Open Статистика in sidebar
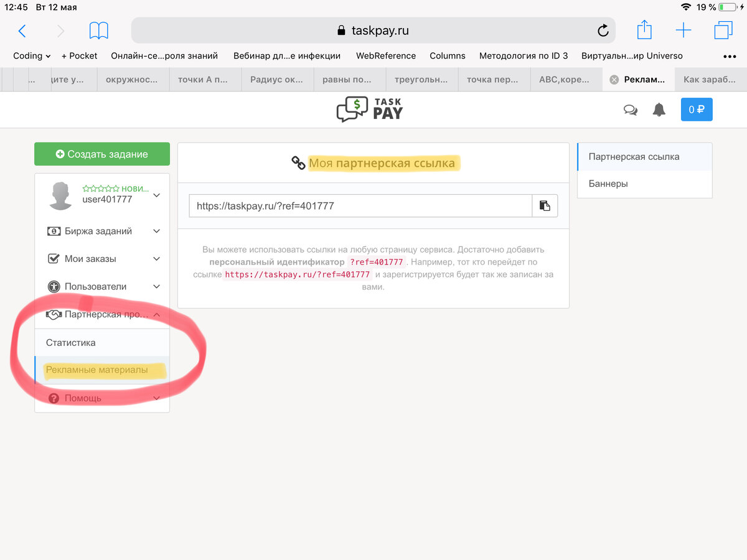747x560 pixels. click(x=102, y=343)
